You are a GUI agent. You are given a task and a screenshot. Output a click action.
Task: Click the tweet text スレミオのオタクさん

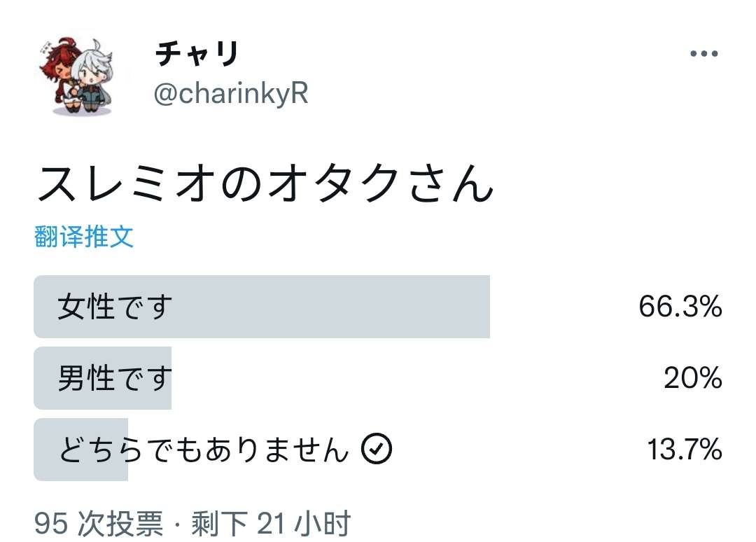(265, 183)
